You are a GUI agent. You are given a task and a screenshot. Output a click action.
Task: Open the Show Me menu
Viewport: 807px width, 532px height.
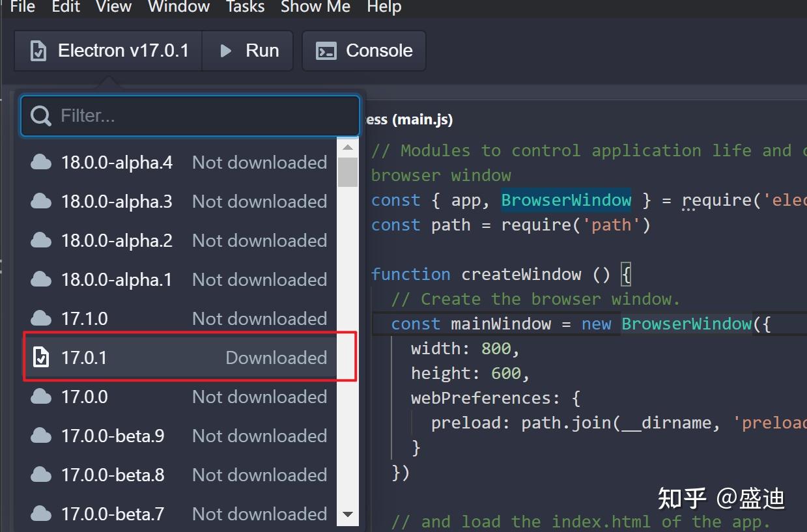click(315, 8)
